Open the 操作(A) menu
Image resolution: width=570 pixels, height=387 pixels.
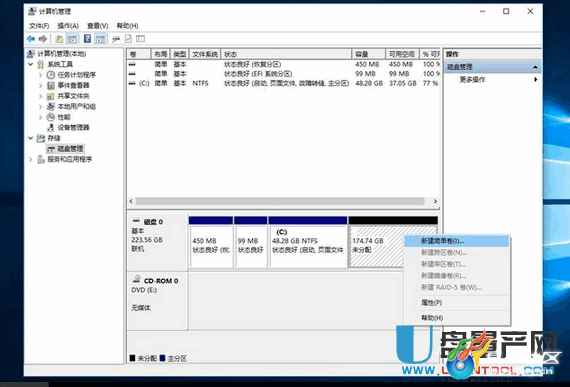tap(68, 26)
